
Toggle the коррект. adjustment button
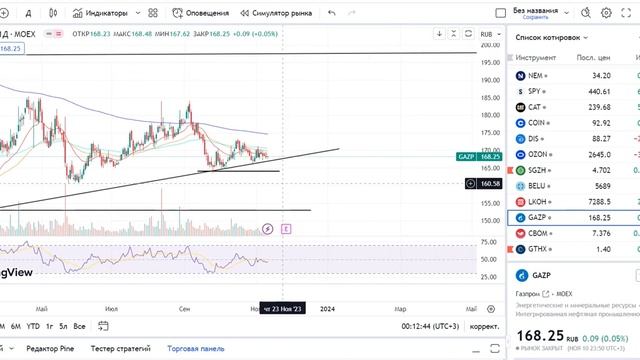click(x=484, y=327)
